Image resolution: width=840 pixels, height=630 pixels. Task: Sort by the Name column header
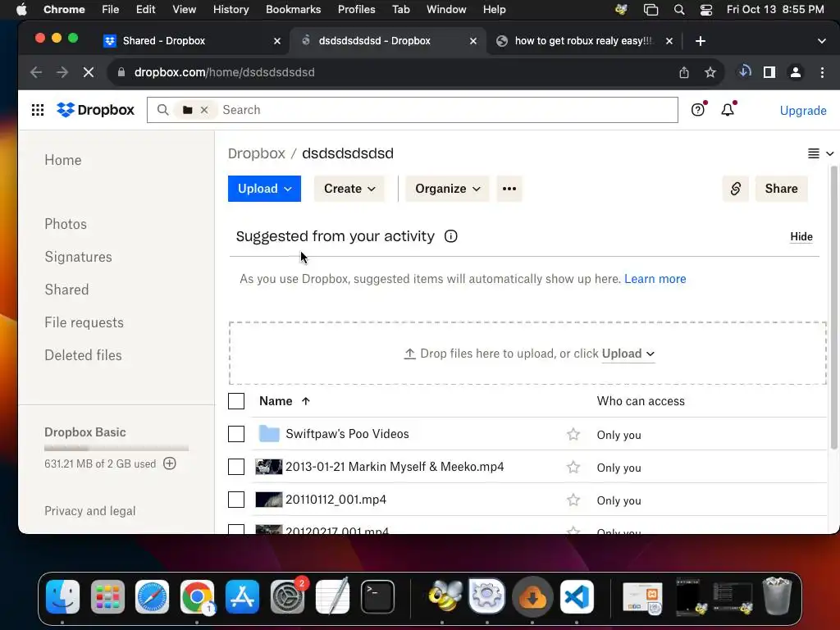tap(285, 401)
